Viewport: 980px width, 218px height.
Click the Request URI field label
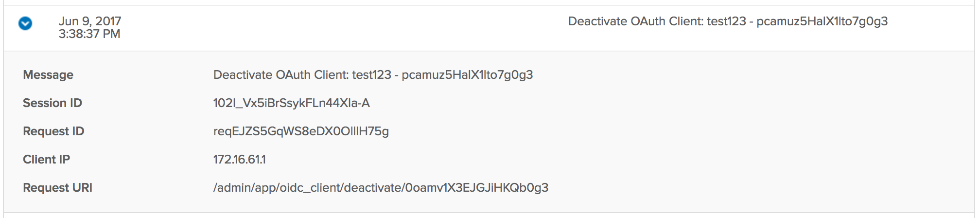pyautogui.click(x=57, y=188)
